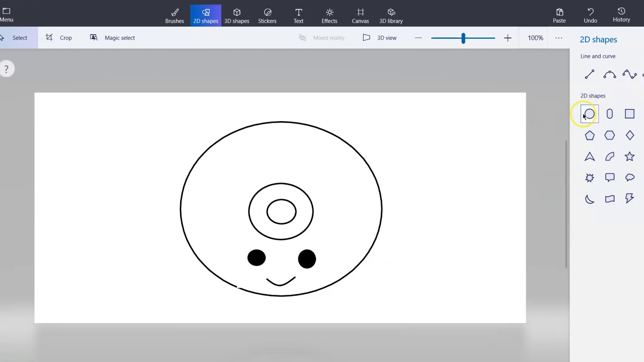
Task: Open the Brushes tab
Action: [175, 16]
